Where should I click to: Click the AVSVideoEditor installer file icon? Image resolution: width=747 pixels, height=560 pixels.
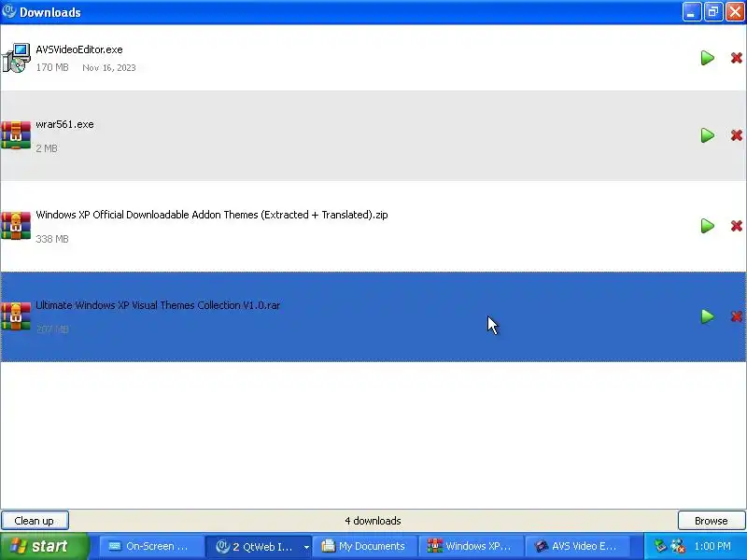[x=16, y=58]
